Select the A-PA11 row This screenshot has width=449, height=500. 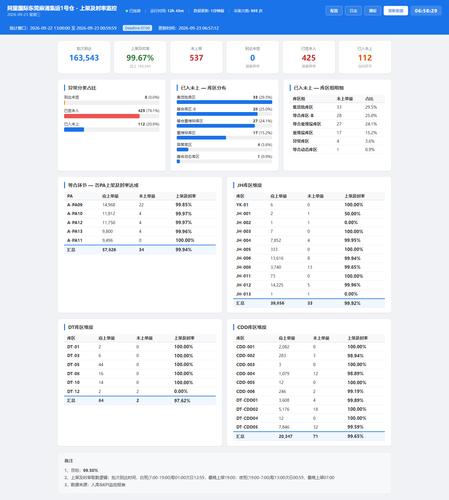(x=140, y=240)
